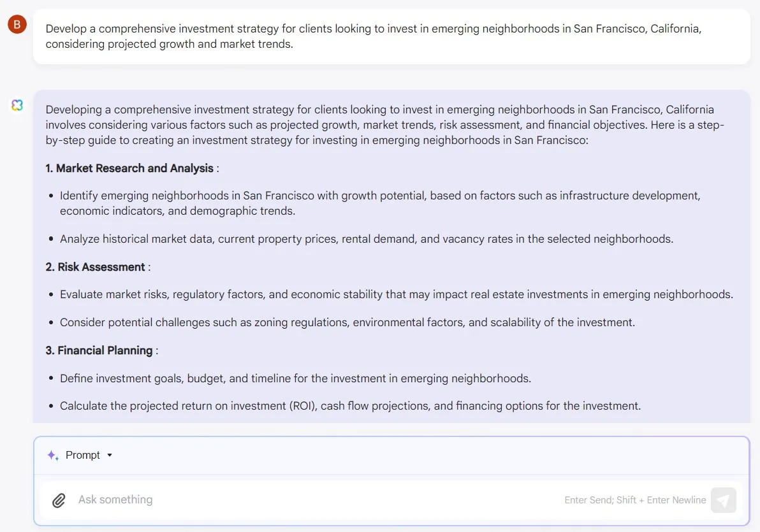Viewport: 760px width, 532px height.
Task: Expand the Prompt dropdown arrow
Action: point(110,455)
